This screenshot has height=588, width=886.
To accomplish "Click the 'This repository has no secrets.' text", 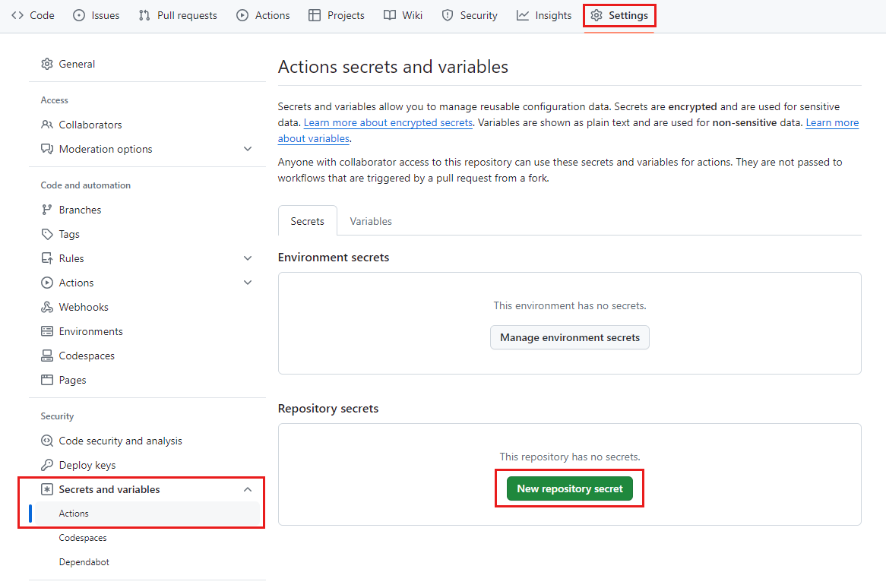I will 570,457.
